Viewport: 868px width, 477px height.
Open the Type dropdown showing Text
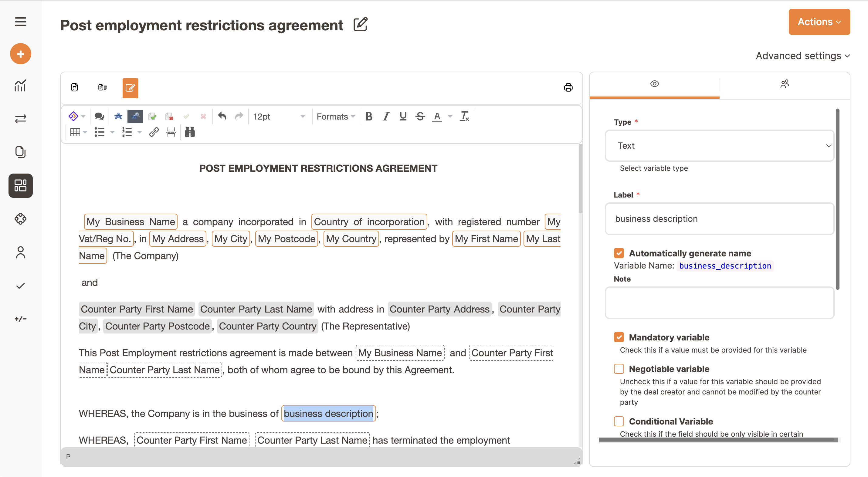click(719, 146)
